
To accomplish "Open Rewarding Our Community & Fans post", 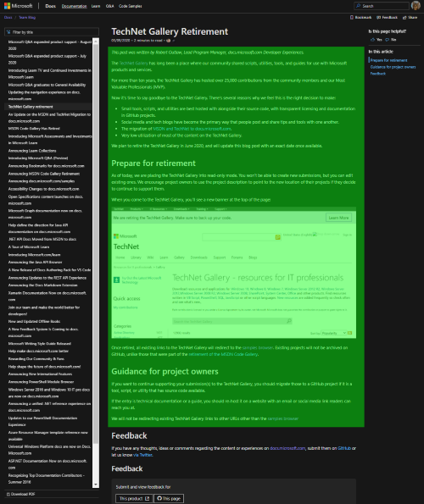I will 36,358.
